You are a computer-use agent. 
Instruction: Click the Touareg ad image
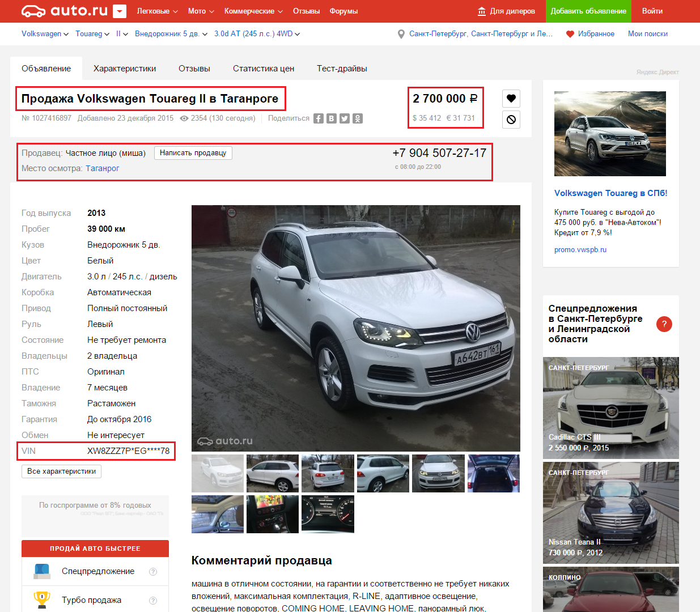point(610,134)
